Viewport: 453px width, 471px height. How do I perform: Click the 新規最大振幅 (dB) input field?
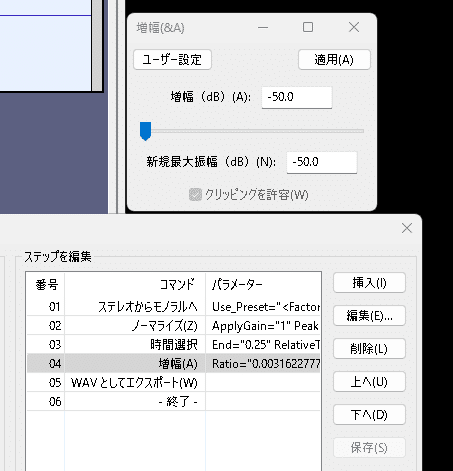pyautogui.click(x=322, y=162)
